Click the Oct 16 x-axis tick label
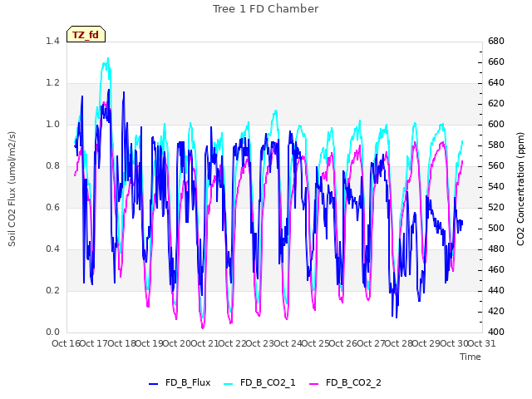This screenshot has height=399, width=532. point(66,343)
